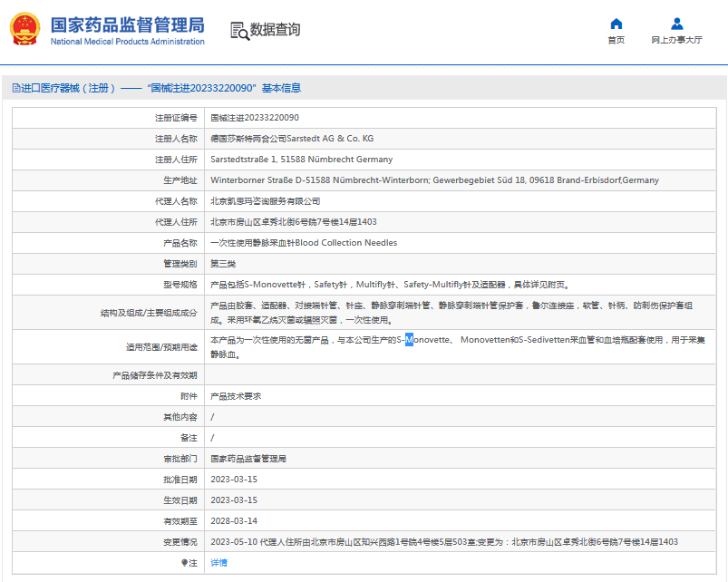728x582 pixels.
Task: Click the 产品名称 Blood Collection Needles cell
Action: tap(300, 242)
